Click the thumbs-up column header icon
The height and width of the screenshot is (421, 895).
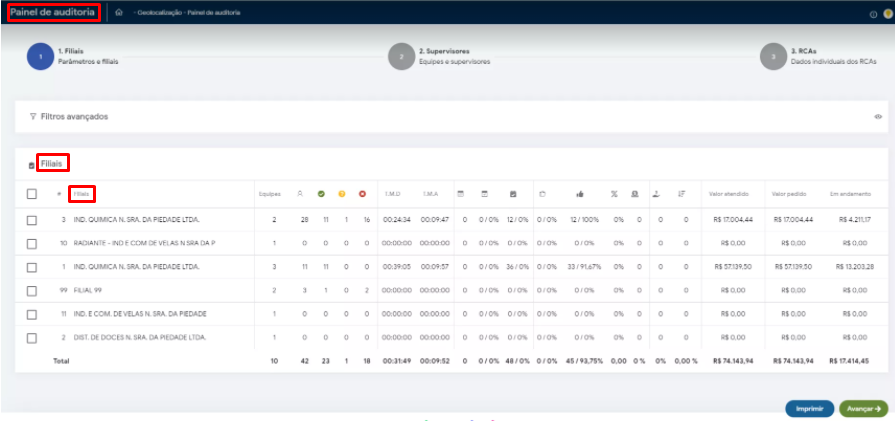click(580, 193)
